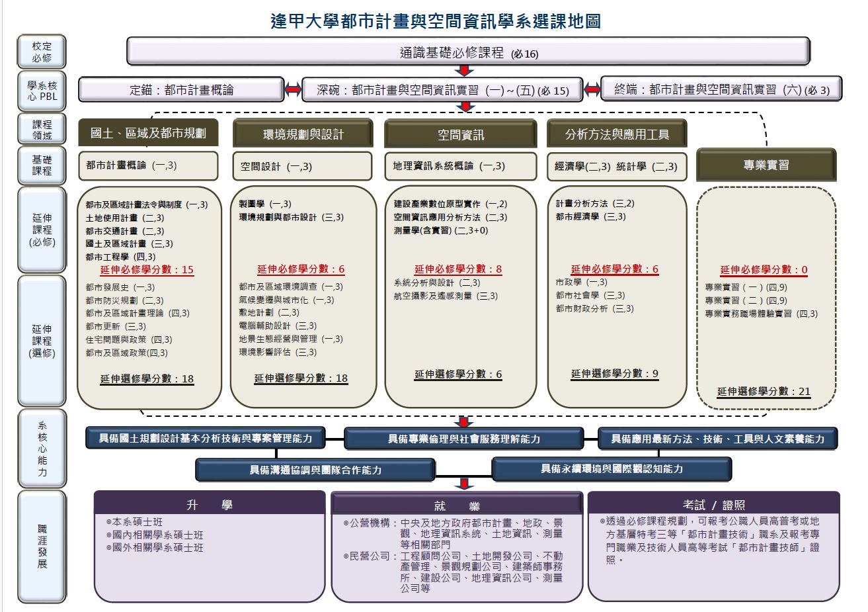
Task: Click 製圖學 (一,3)
Action: coord(265,204)
